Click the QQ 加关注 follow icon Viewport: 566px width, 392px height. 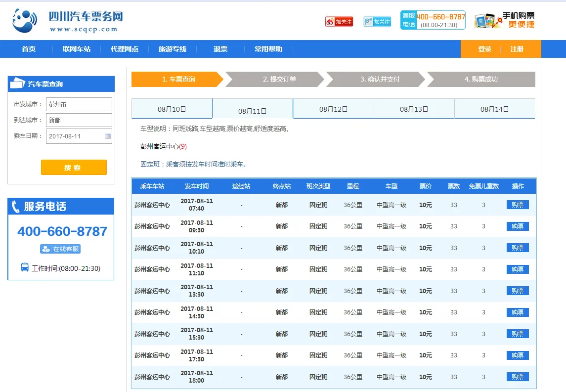pos(377,22)
